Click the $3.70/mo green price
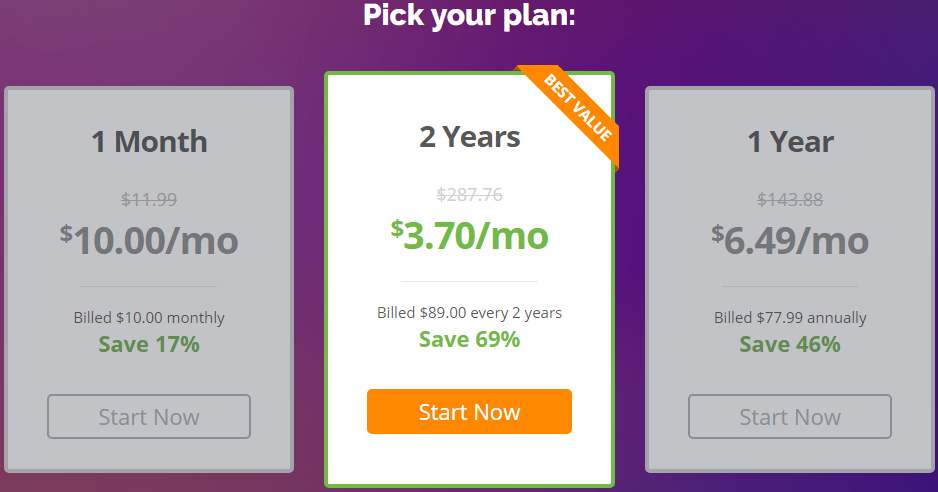 coord(470,235)
